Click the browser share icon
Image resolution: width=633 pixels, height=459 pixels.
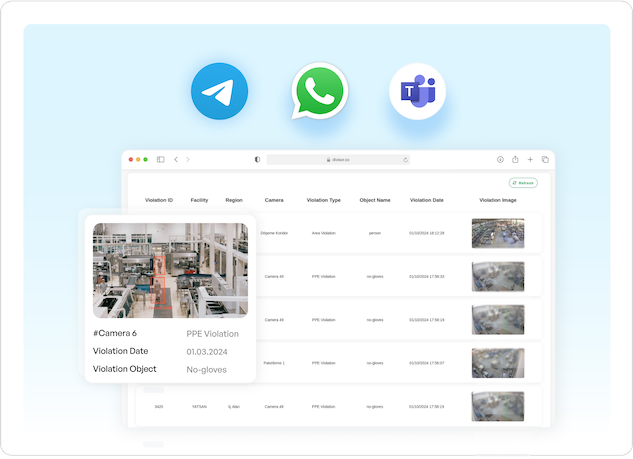point(515,159)
